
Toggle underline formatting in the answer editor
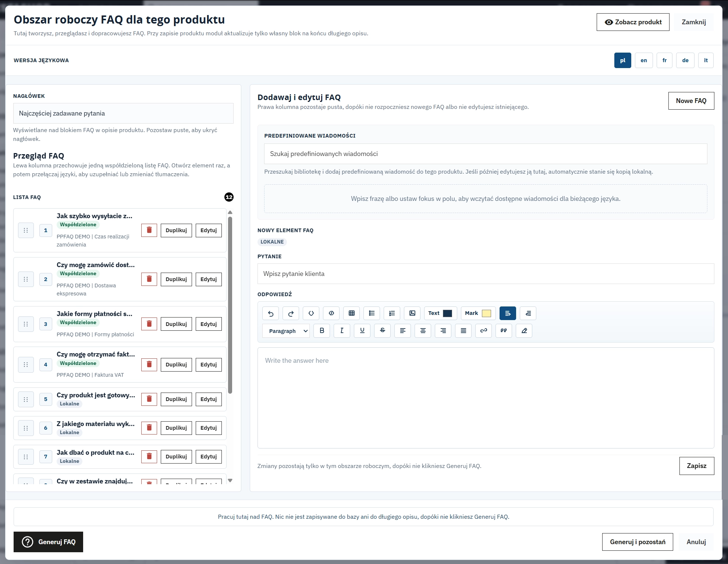click(x=362, y=330)
